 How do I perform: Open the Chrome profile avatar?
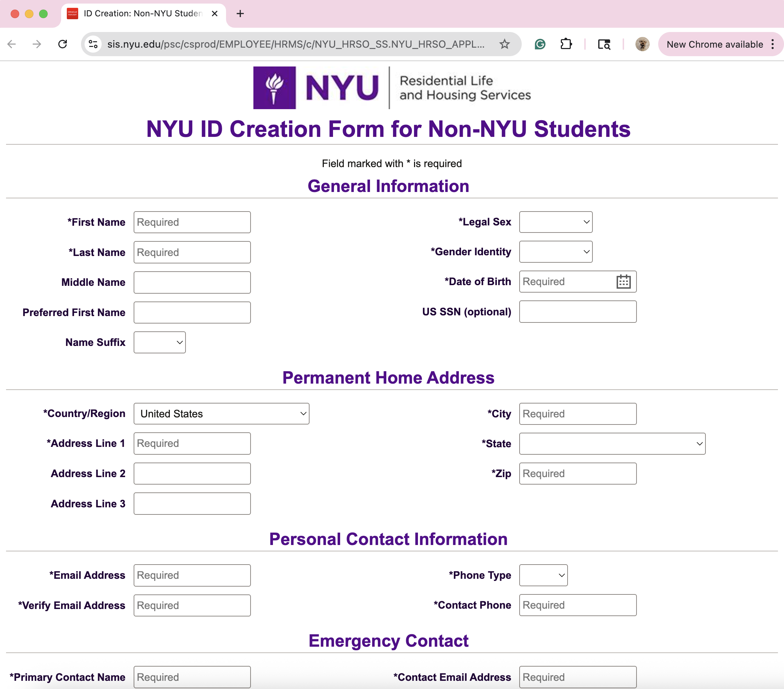click(642, 44)
